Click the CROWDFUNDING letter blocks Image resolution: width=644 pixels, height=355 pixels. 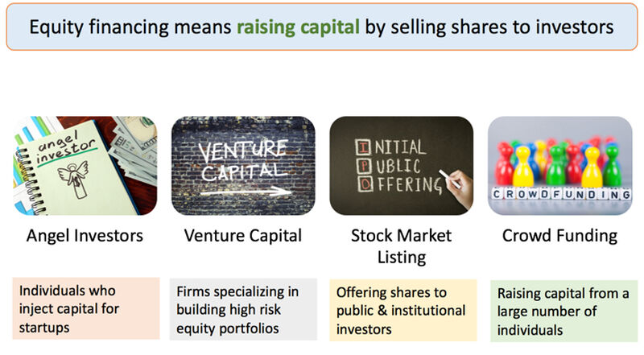[x=561, y=193]
